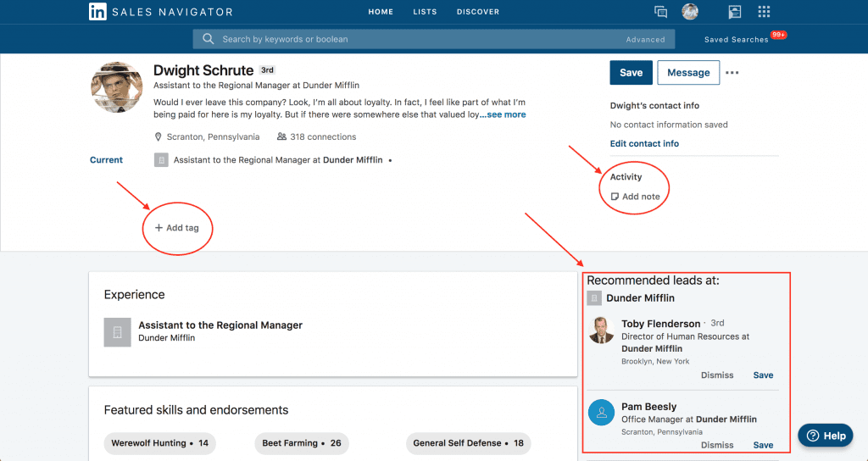Click the search magnifier icon
Image resolution: width=868 pixels, height=461 pixels.
(209, 39)
